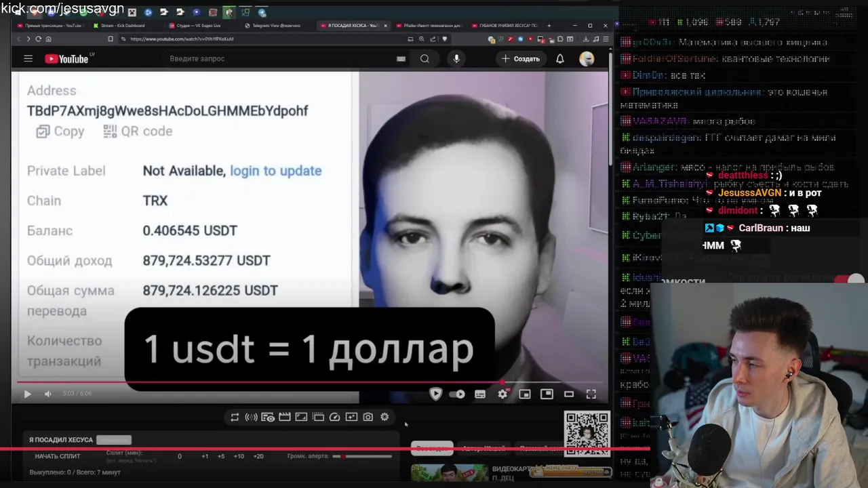Click the clapperboard icon below the player
868x488 pixels.
pos(285,418)
